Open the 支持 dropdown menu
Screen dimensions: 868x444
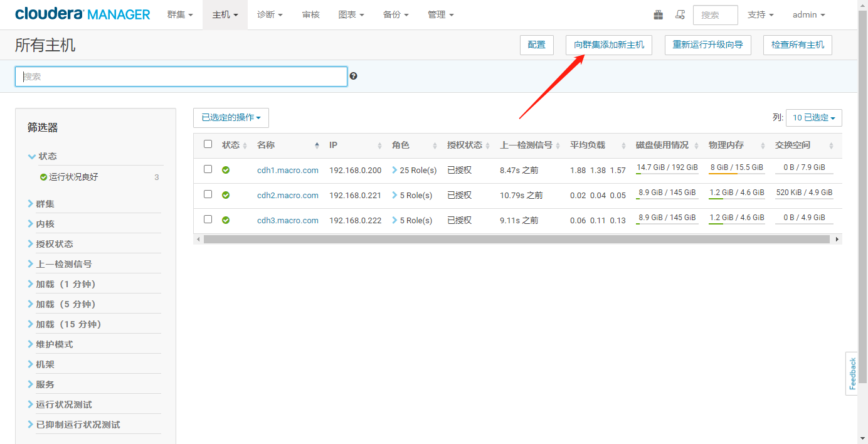click(760, 14)
